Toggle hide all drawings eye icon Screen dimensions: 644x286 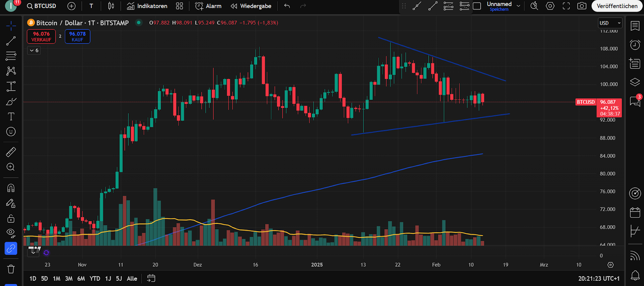point(11,233)
